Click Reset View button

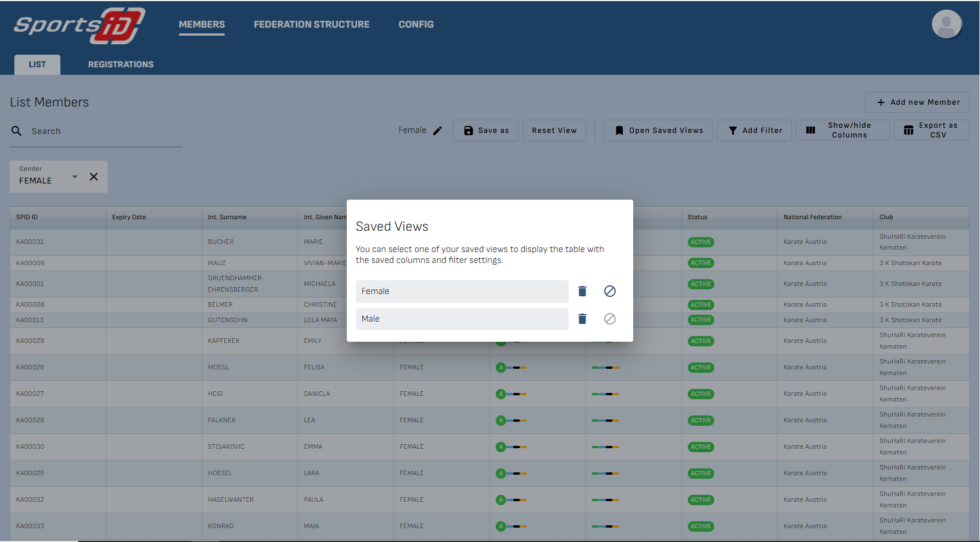coord(554,131)
